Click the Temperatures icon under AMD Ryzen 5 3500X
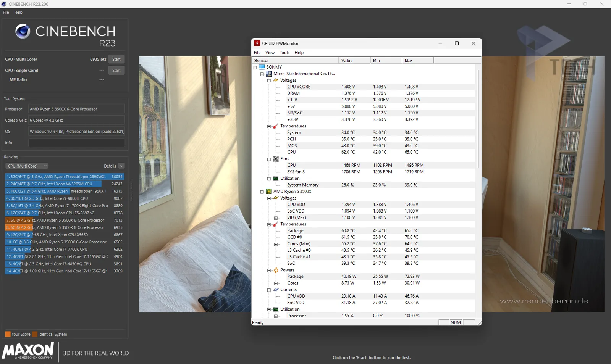Viewport: 611px width, 364px height. pyautogui.click(x=276, y=224)
